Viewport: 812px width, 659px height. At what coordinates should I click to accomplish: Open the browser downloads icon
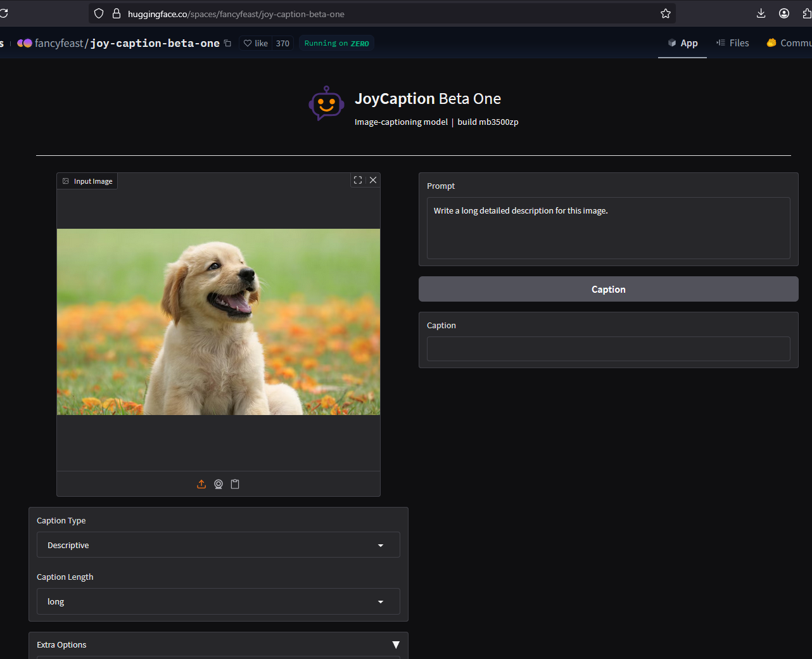coord(761,13)
